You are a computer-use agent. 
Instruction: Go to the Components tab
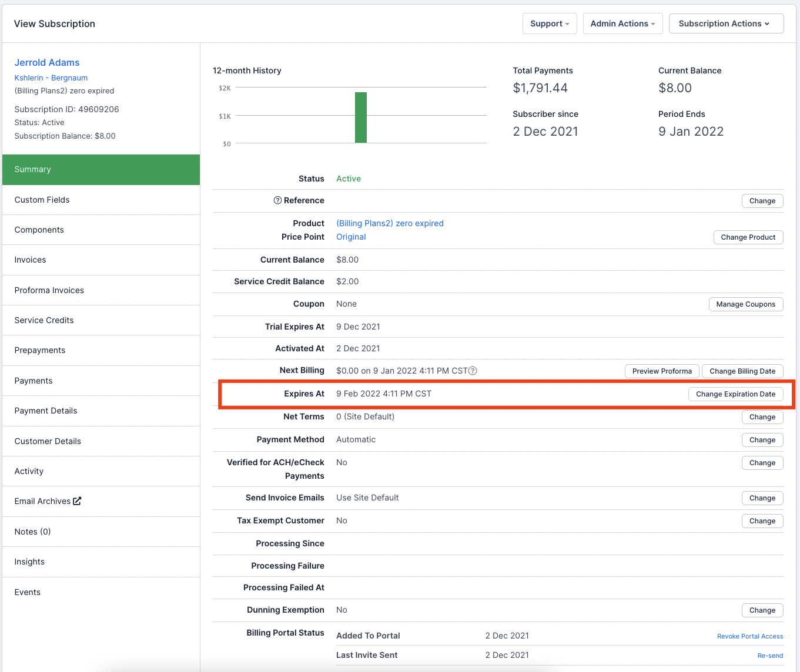(101, 230)
